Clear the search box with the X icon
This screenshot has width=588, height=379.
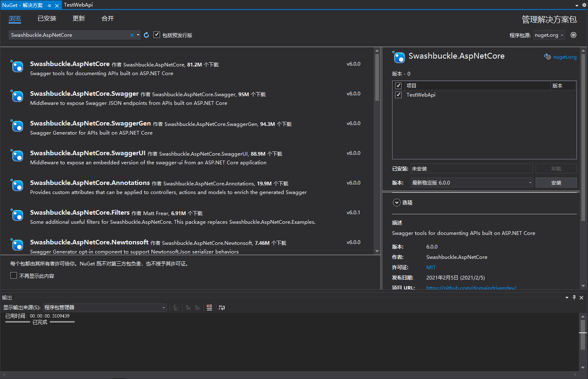click(x=132, y=35)
